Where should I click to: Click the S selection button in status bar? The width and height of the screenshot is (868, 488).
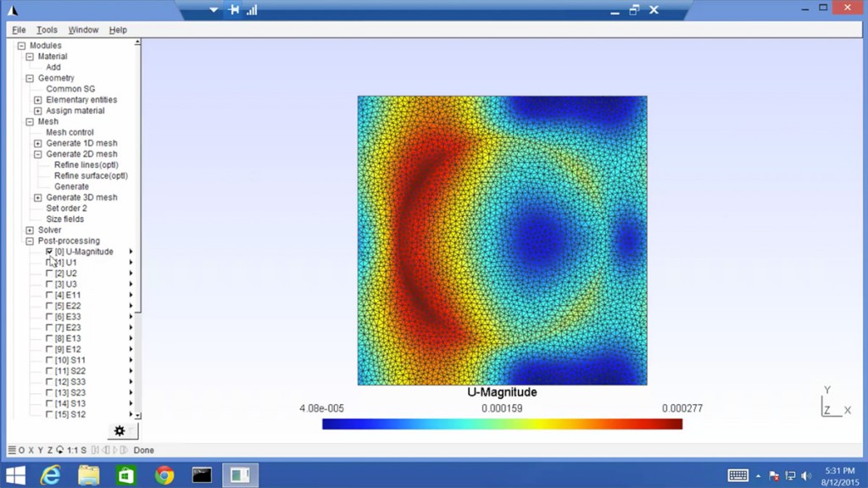[82, 450]
